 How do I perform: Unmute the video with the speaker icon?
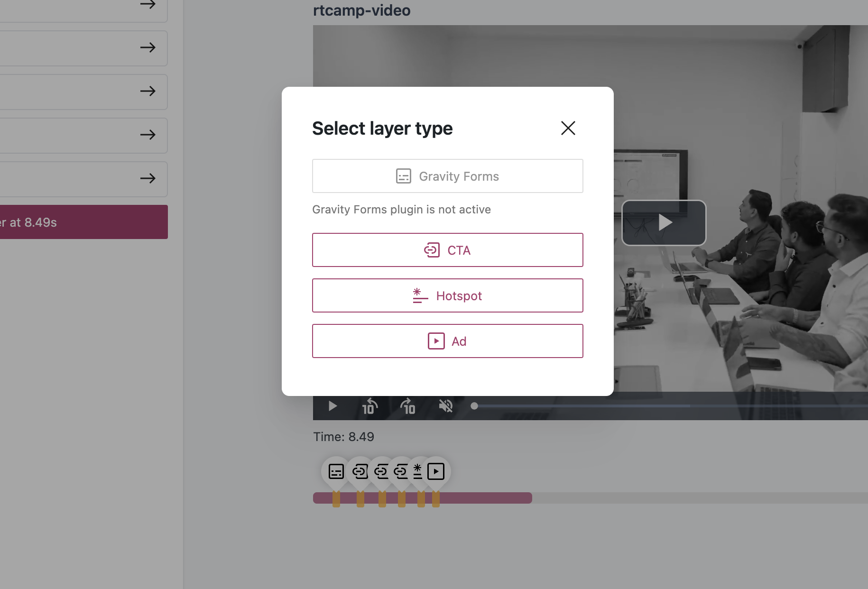click(x=445, y=406)
